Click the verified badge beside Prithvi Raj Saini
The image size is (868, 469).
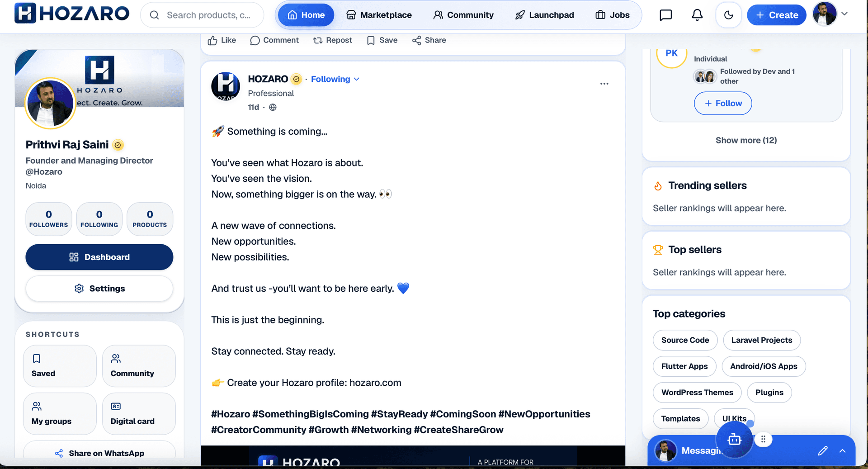118,145
